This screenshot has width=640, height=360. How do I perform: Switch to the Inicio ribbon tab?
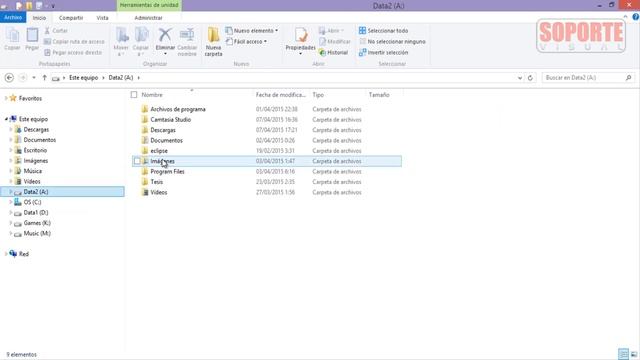tap(39, 18)
